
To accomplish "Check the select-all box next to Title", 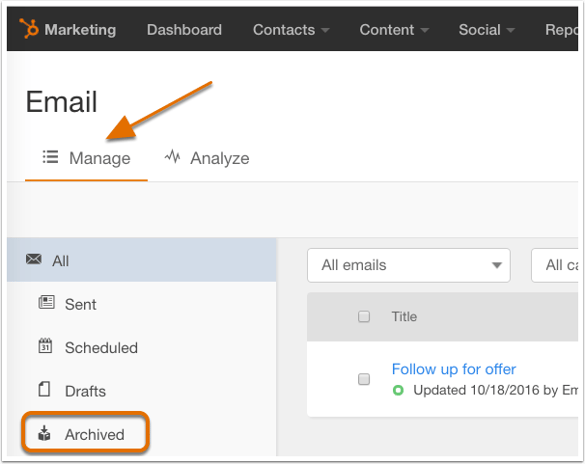I will (364, 316).
